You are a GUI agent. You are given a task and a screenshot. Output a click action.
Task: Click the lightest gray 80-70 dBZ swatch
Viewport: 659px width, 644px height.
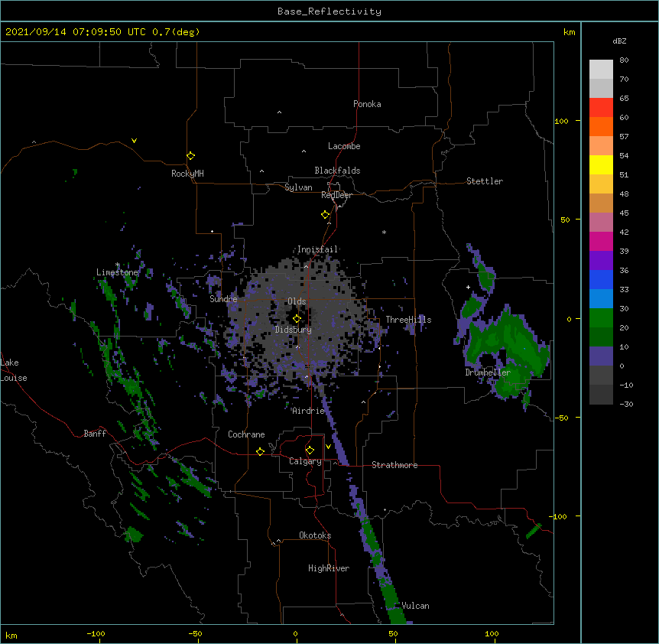coord(601,70)
